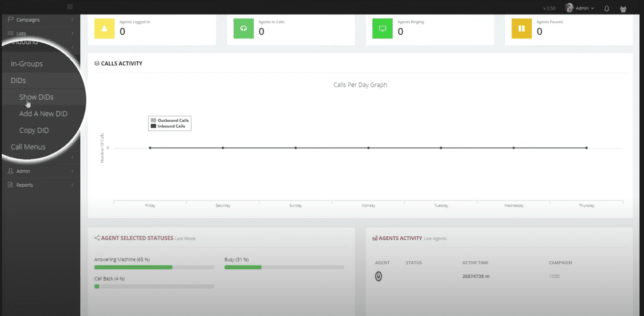
Task: Click the "Last Week" subtitle text
Action: click(x=185, y=239)
